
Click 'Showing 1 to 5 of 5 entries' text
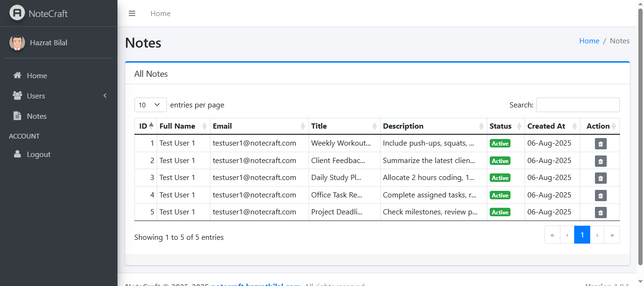click(179, 237)
